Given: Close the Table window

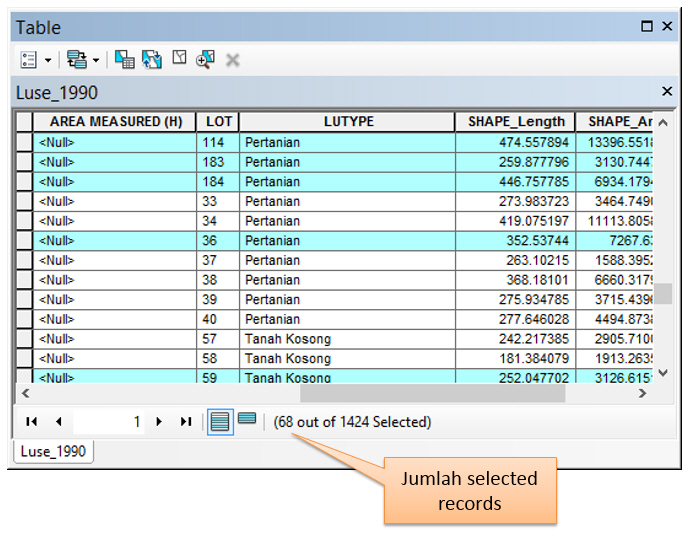Looking at the screenshot, I should point(667,26).
